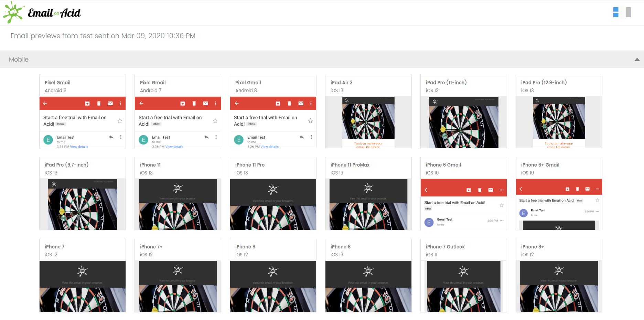Click trash icon in Android 8 preview
This screenshot has height=320, width=644.
289,103
